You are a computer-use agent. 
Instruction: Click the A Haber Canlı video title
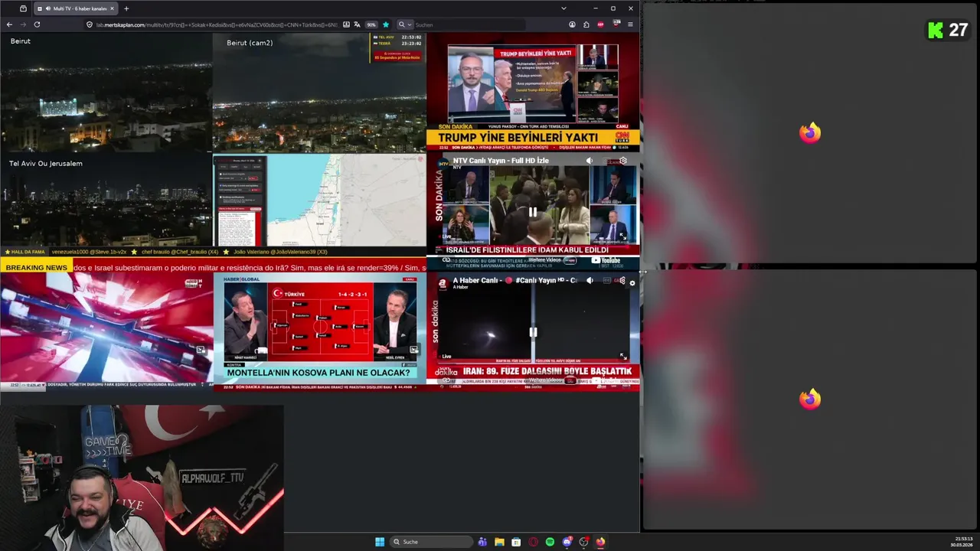coord(514,280)
